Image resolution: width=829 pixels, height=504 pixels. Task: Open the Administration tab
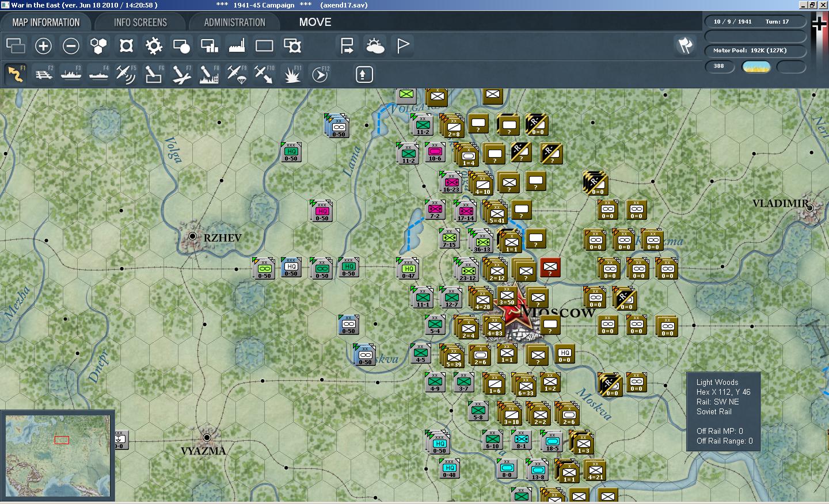234,22
